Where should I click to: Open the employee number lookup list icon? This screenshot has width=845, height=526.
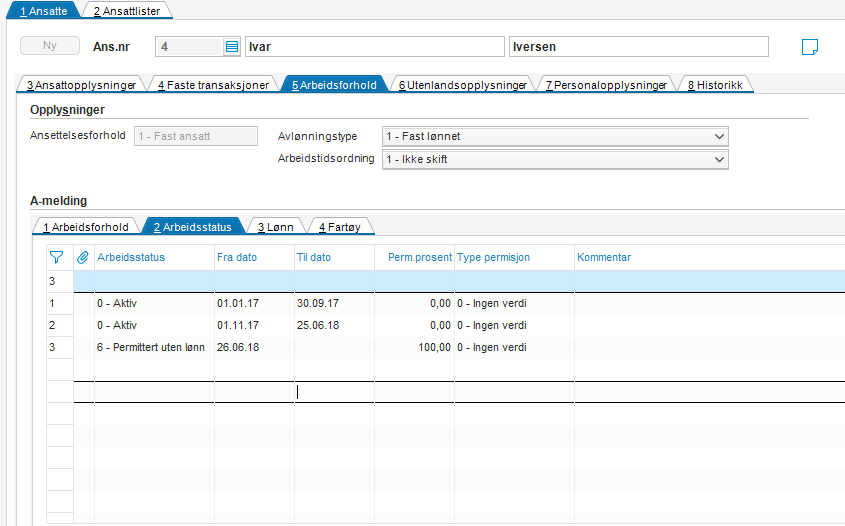point(232,47)
